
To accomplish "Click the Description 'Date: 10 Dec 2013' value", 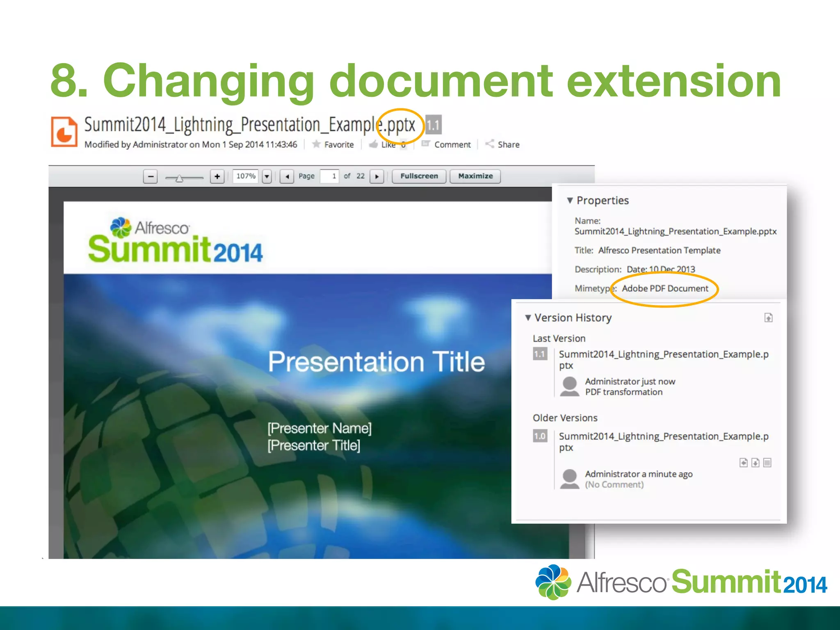I will (x=661, y=269).
